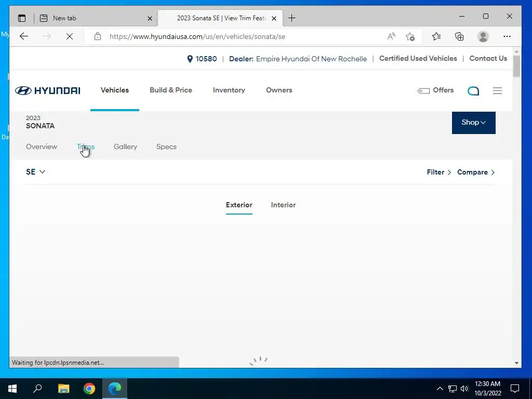Open a new browser tab with plus icon
The width and height of the screenshot is (532, 399).
(292, 18)
